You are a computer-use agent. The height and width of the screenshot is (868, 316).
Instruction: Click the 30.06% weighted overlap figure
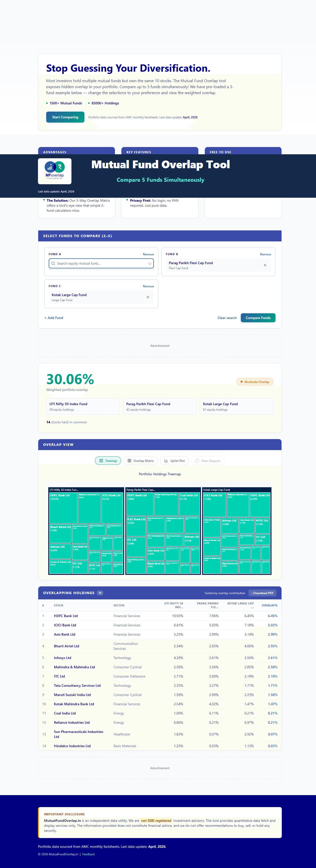[x=70, y=379]
